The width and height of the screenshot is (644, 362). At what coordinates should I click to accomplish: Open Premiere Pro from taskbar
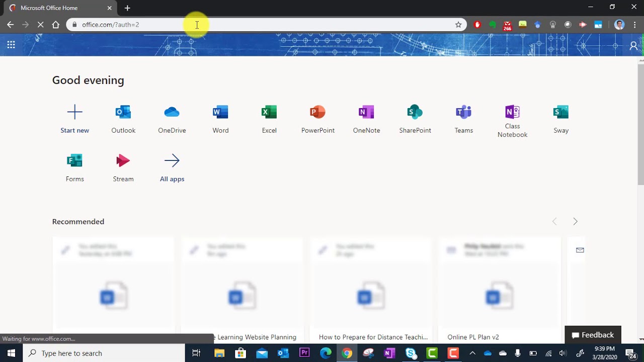coord(304,353)
